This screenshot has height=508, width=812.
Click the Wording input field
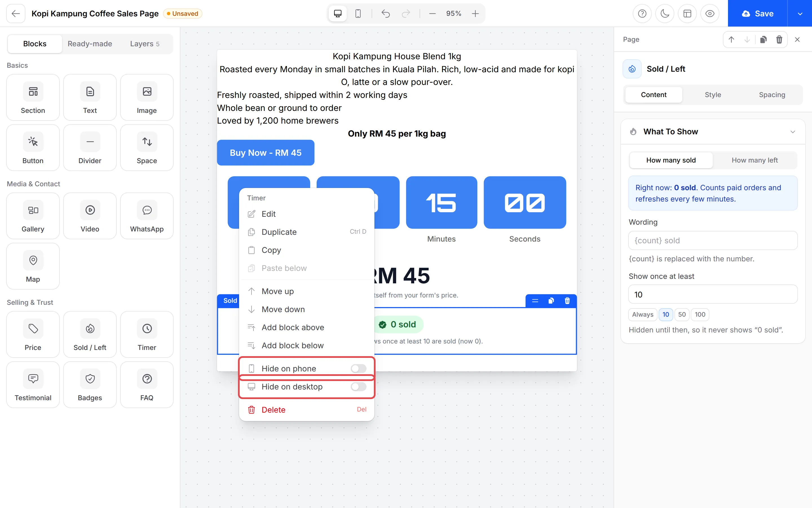click(x=713, y=240)
